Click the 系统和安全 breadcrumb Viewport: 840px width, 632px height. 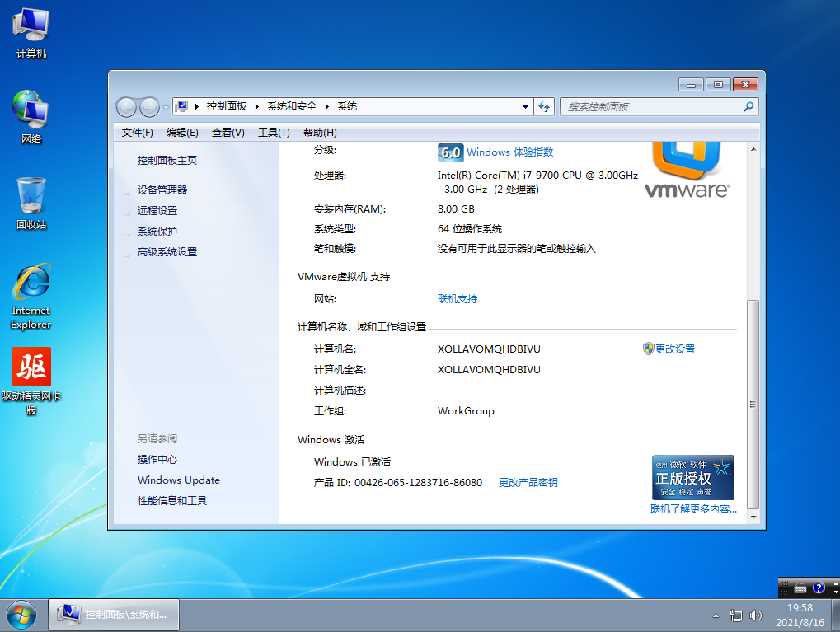click(x=292, y=106)
